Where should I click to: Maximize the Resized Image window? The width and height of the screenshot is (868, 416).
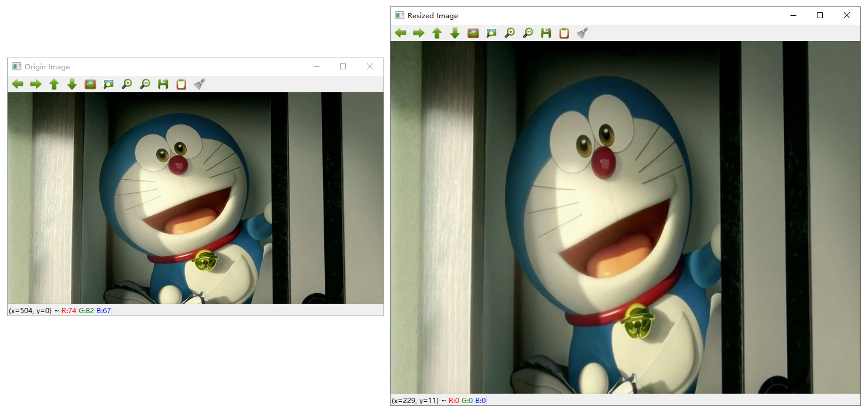[x=820, y=15]
